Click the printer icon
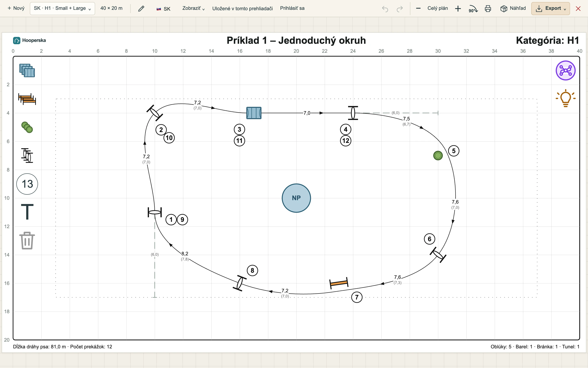The width and height of the screenshot is (588, 368). [x=488, y=9]
